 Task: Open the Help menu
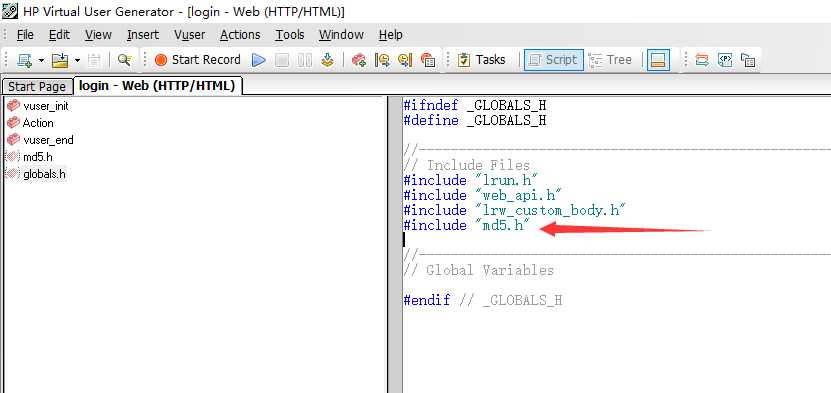point(391,35)
